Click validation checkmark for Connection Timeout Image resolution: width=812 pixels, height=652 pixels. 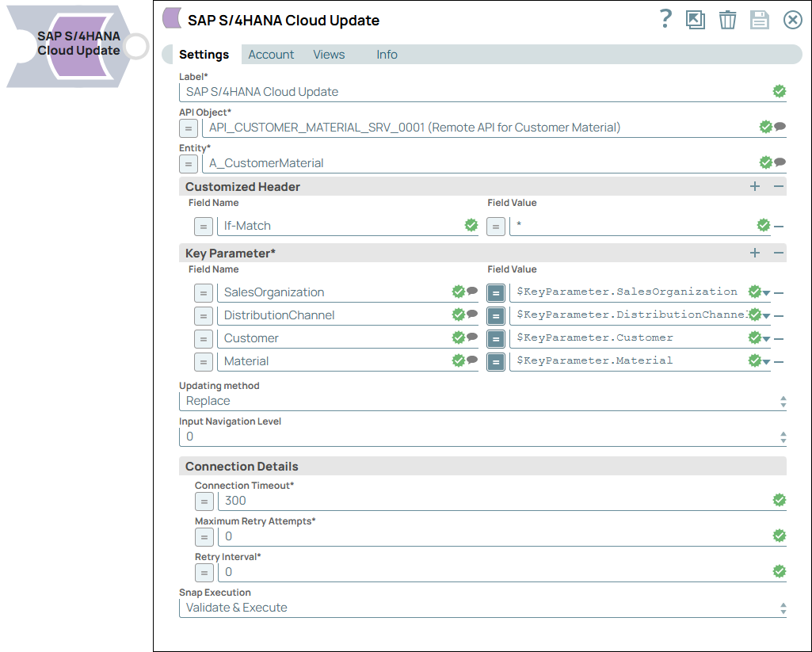tap(780, 500)
